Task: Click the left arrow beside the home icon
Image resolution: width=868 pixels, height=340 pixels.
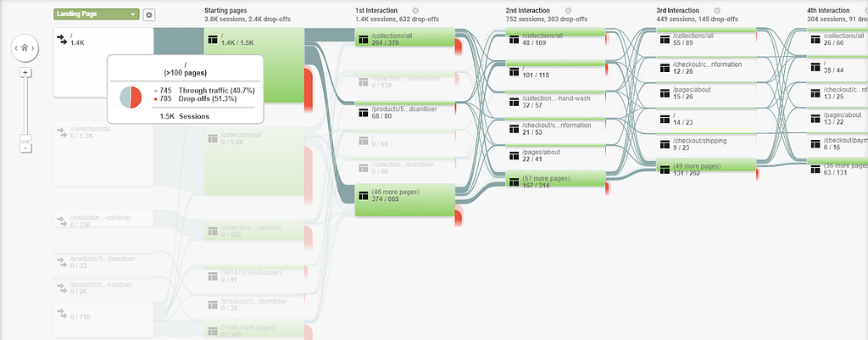Action: (16, 48)
